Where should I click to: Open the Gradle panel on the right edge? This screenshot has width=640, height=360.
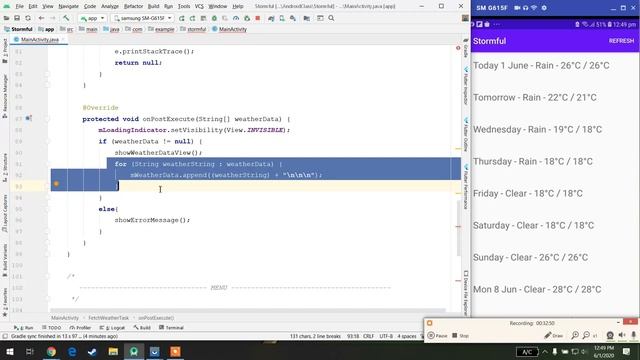tap(465, 48)
